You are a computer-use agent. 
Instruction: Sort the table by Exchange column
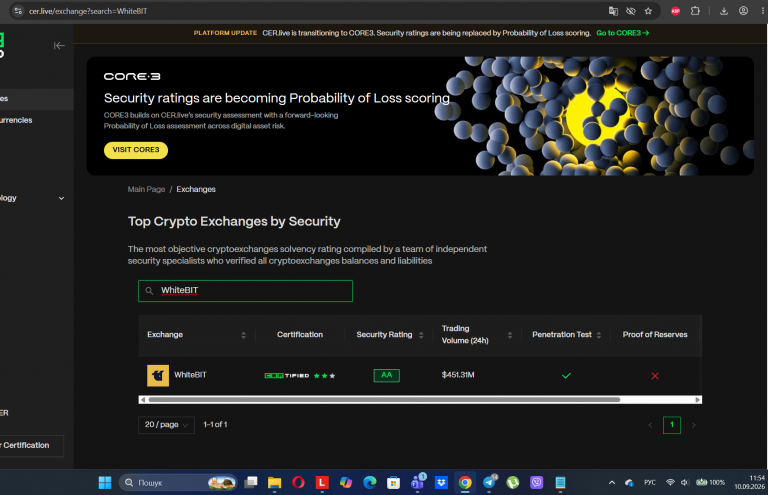pyautogui.click(x=243, y=335)
